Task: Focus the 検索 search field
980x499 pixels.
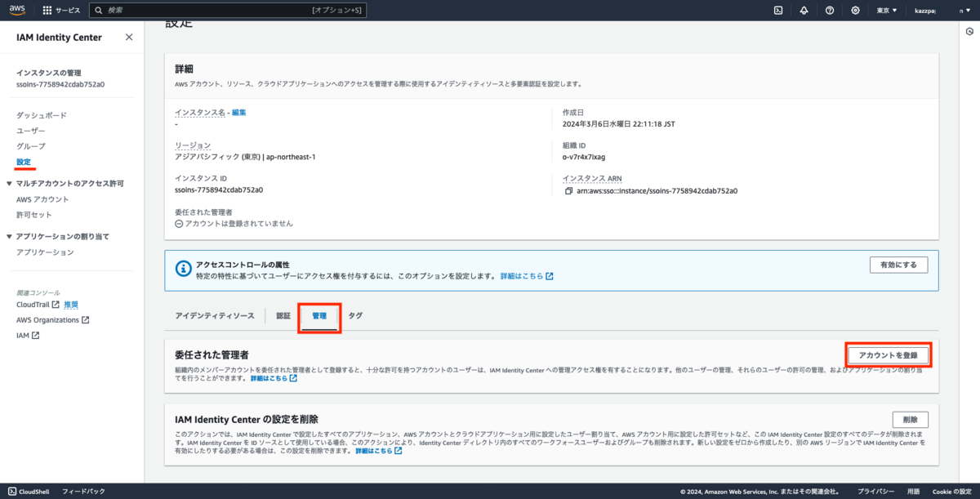Action: pyautogui.click(x=229, y=11)
